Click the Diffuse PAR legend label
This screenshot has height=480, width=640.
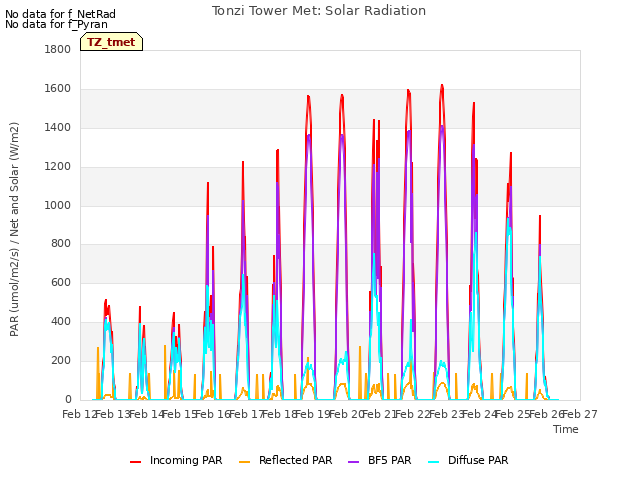tap(478, 460)
